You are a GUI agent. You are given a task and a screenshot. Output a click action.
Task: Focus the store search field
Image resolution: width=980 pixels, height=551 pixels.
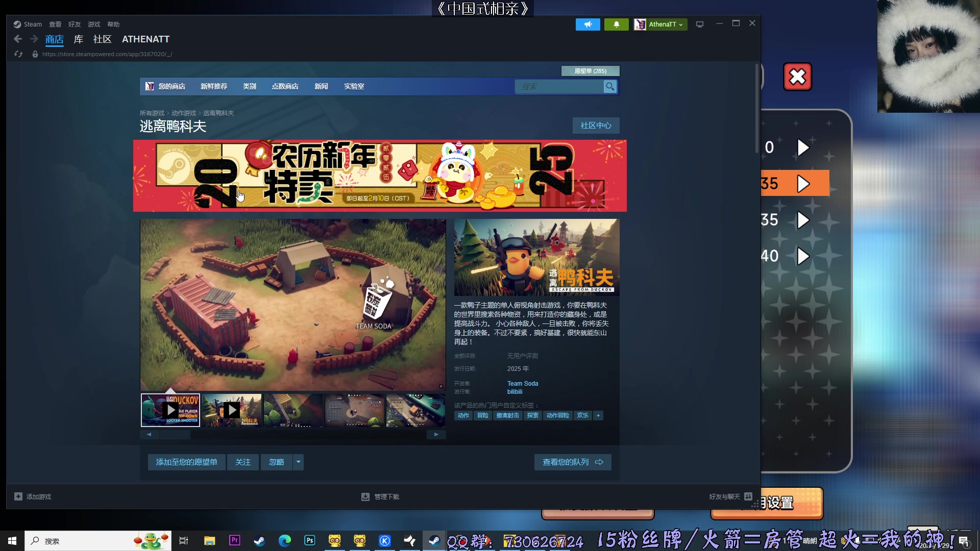coord(559,87)
